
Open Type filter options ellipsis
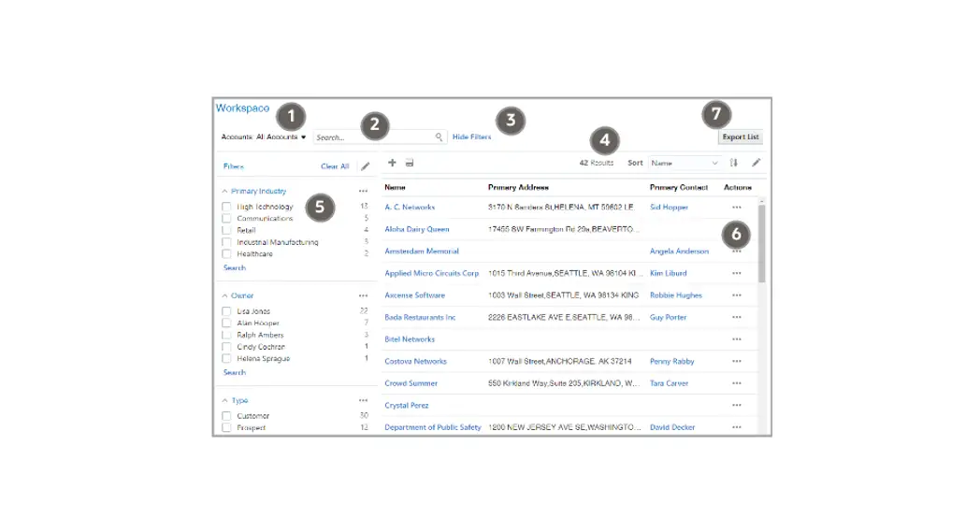coord(363,400)
